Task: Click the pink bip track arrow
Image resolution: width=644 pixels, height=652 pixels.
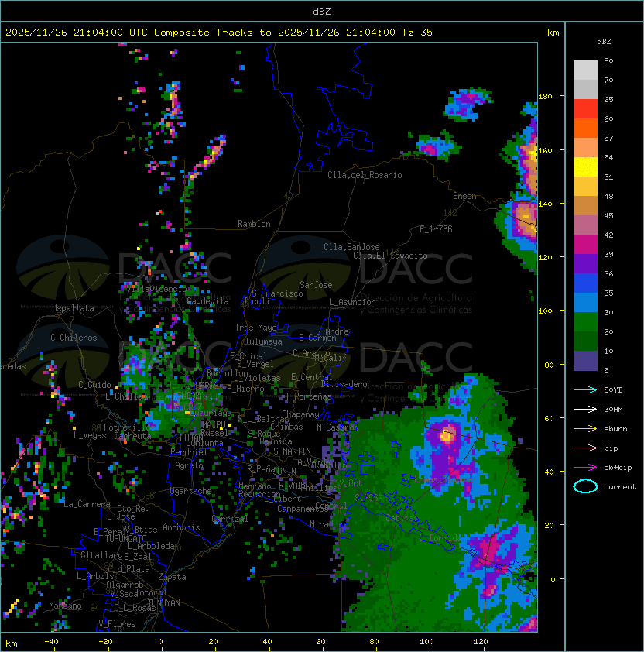Action: tap(585, 448)
